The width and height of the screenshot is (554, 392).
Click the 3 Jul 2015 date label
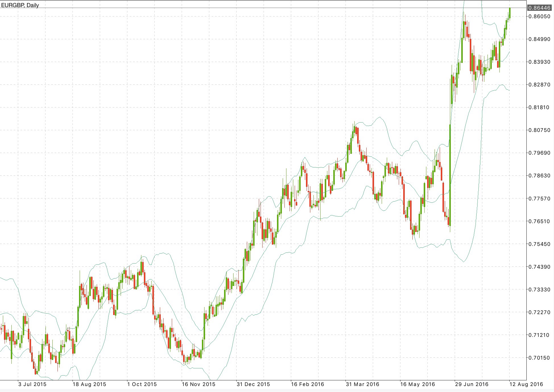pos(32,384)
